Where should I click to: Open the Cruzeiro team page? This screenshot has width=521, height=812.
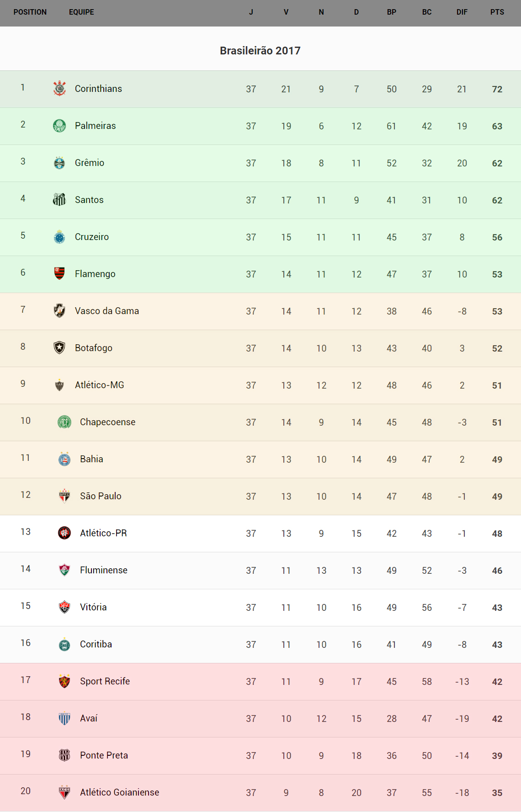pos(92,237)
